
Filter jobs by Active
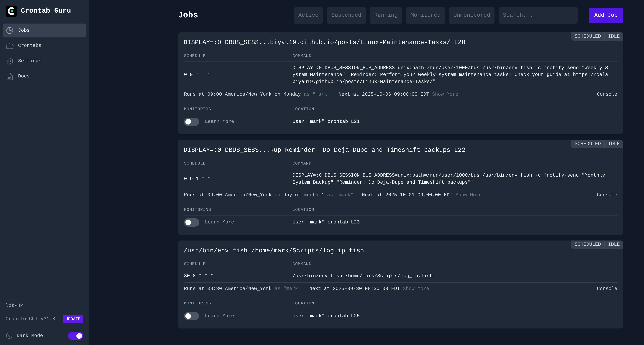pyautogui.click(x=308, y=15)
